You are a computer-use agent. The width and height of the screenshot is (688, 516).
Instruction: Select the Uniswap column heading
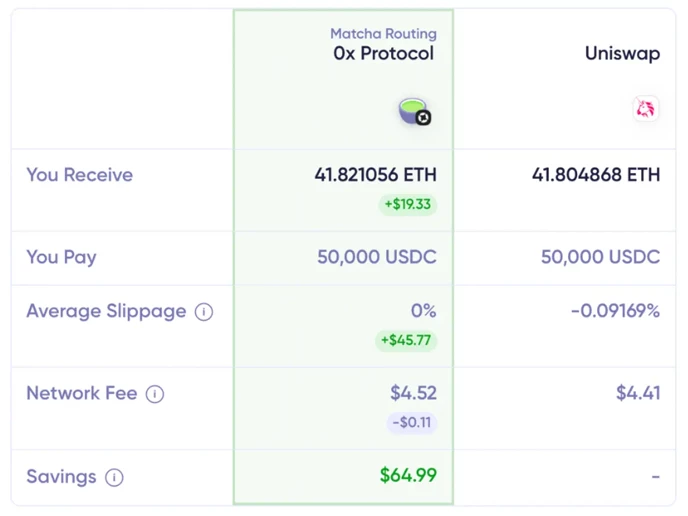[x=623, y=54]
